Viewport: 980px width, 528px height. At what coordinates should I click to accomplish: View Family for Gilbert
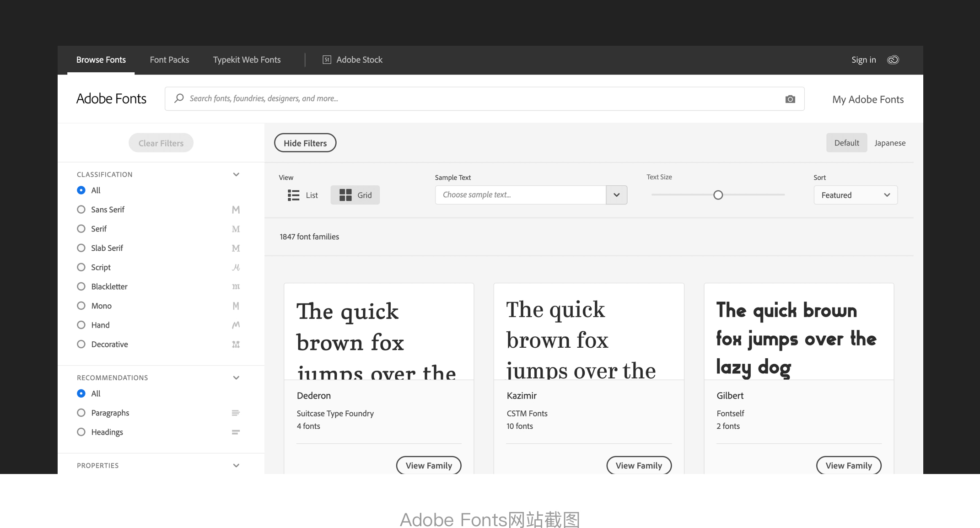tap(849, 465)
